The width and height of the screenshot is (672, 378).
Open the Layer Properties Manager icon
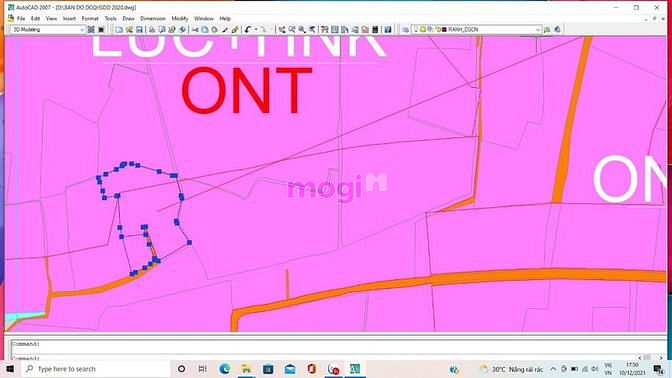click(405, 30)
